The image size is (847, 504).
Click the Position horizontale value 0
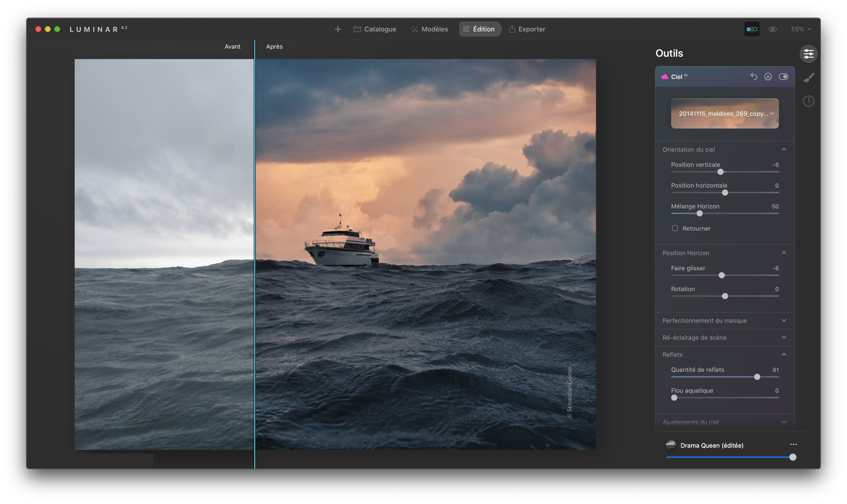pos(777,186)
